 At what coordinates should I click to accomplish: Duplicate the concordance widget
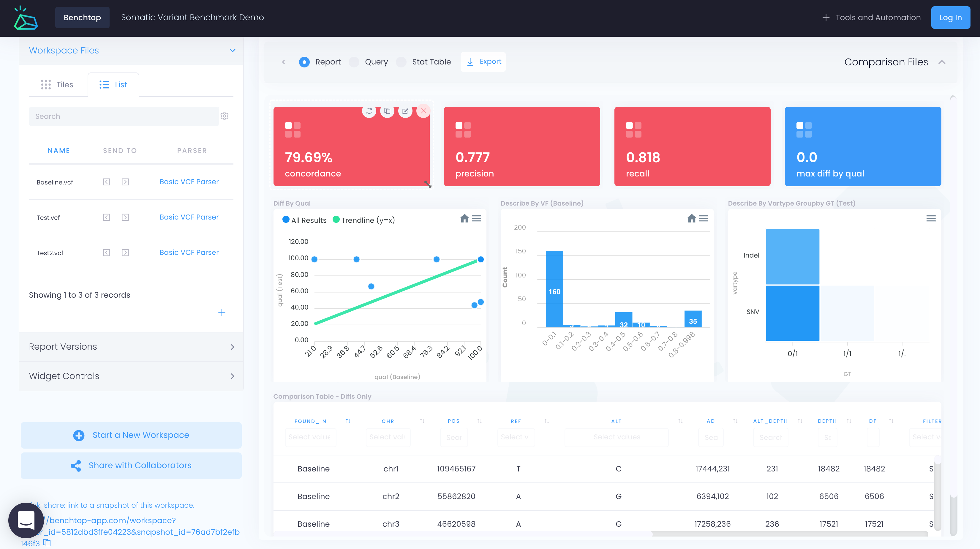pyautogui.click(x=387, y=111)
